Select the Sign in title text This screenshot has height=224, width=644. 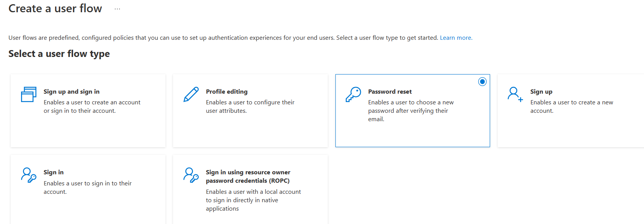click(54, 172)
